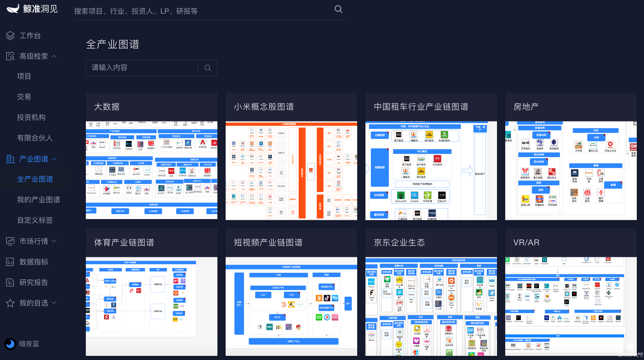Click the 研究报告 document icon
Screen dimensions: 644x360
[x=10, y=282]
